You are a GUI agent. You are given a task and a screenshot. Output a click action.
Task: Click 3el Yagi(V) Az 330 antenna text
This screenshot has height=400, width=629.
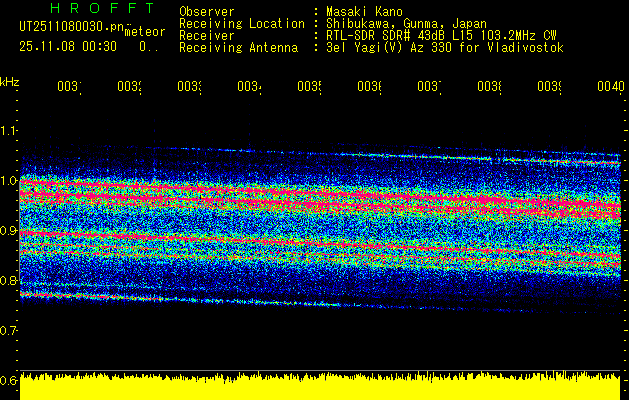[x=445, y=48]
